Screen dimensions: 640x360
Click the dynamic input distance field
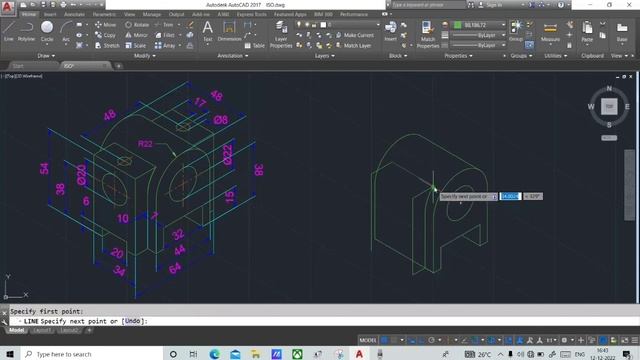510,196
